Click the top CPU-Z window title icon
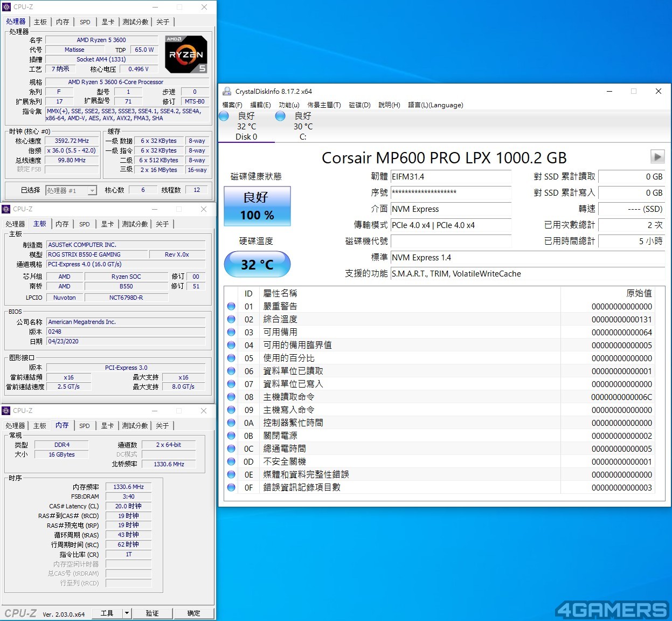The width and height of the screenshot is (672, 621). (x=6, y=7)
